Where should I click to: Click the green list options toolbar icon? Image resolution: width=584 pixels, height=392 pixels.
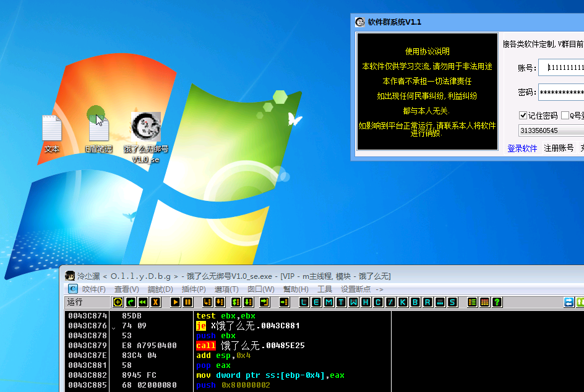point(472,302)
